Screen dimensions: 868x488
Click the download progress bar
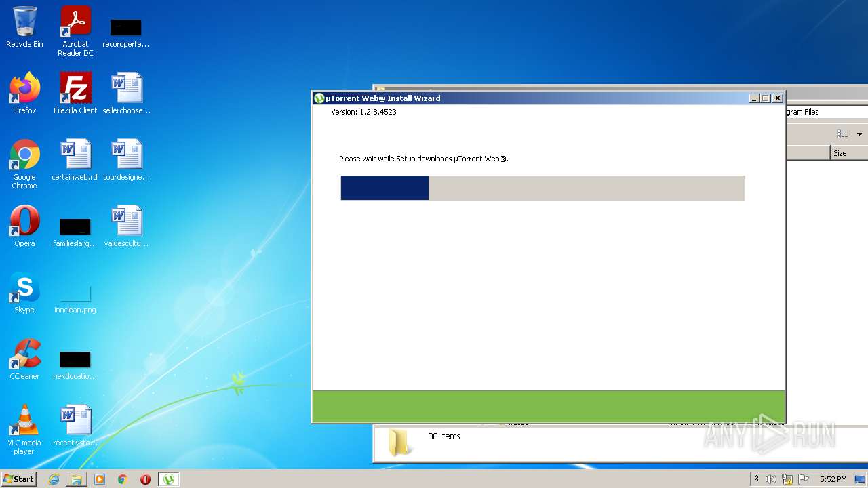pos(542,188)
